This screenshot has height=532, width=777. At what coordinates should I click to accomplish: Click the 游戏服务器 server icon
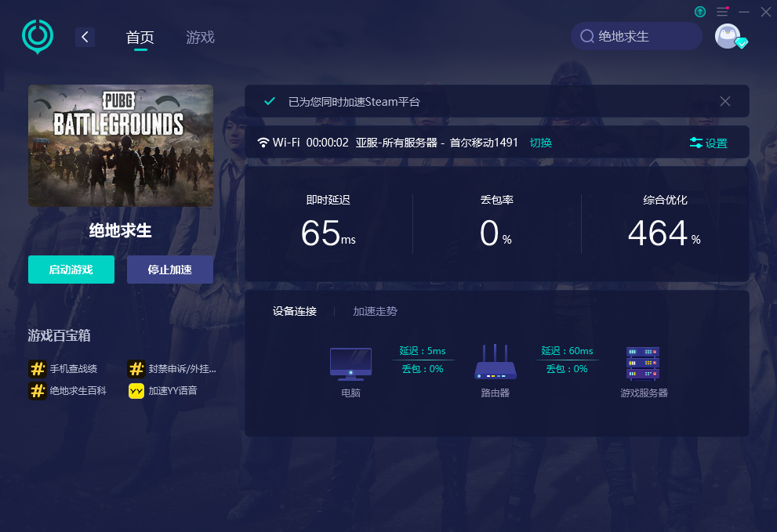[x=643, y=364]
